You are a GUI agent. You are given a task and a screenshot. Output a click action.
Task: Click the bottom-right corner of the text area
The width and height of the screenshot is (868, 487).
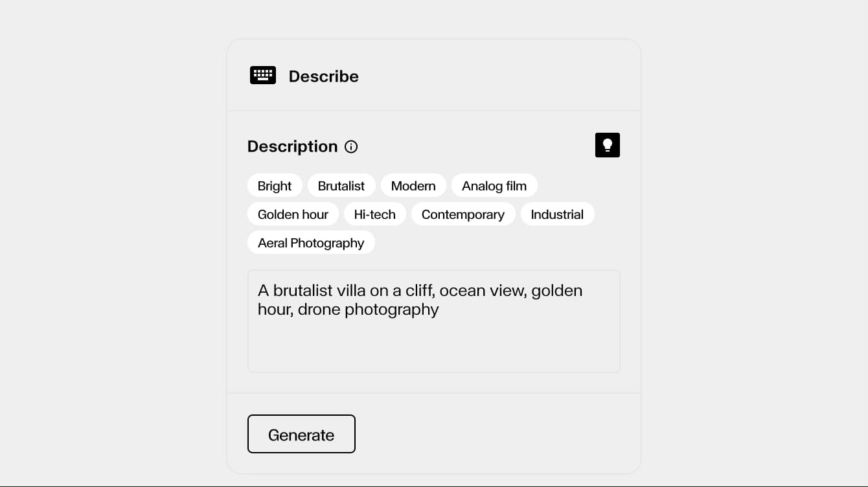tap(615, 368)
